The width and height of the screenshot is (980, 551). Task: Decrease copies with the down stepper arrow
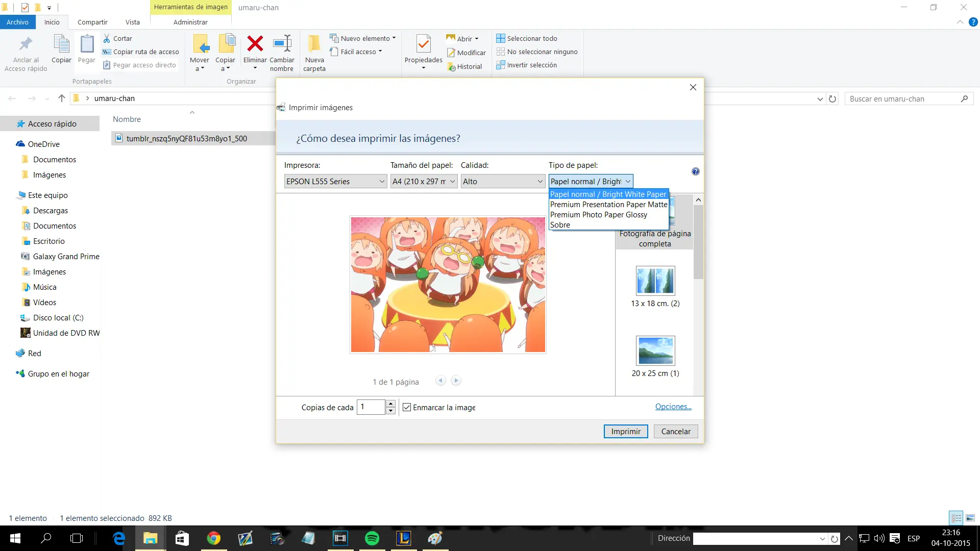click(x=390, y=411)
